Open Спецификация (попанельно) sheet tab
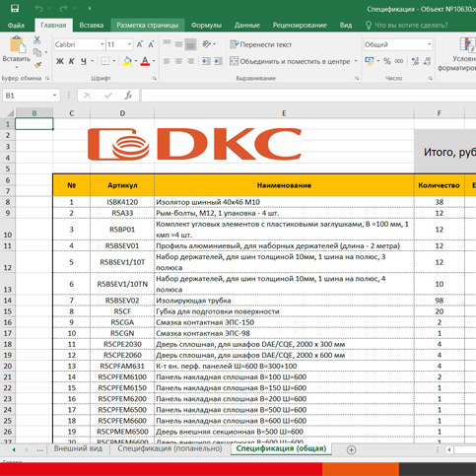This screenshot has width=476, height=476. 170,448
